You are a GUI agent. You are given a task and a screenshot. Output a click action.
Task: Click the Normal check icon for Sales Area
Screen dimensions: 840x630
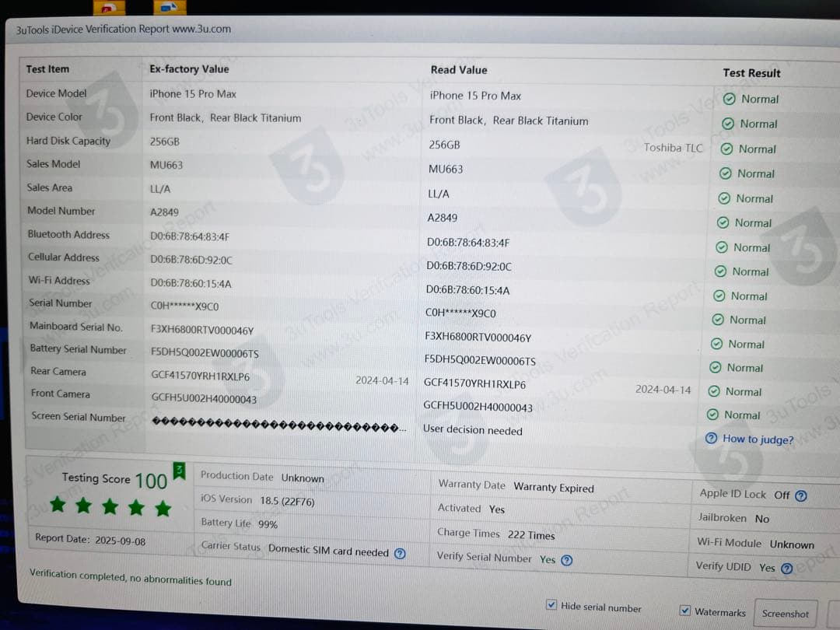724,199
